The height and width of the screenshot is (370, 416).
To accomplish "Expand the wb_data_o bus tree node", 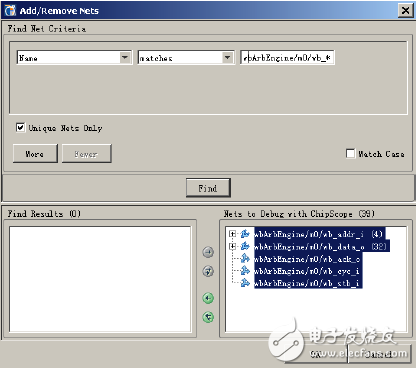I will point(232,246).
